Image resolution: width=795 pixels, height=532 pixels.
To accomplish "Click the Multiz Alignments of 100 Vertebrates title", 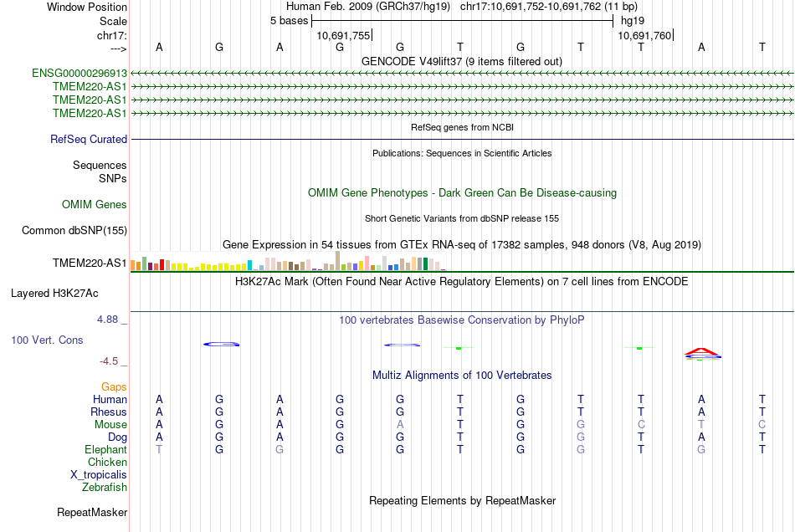I will click(462, 376).
